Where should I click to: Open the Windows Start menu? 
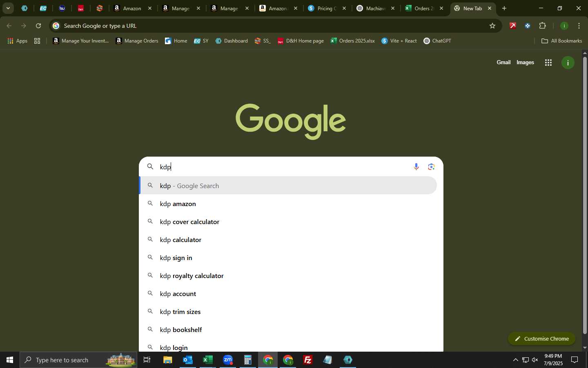(10, 360)
